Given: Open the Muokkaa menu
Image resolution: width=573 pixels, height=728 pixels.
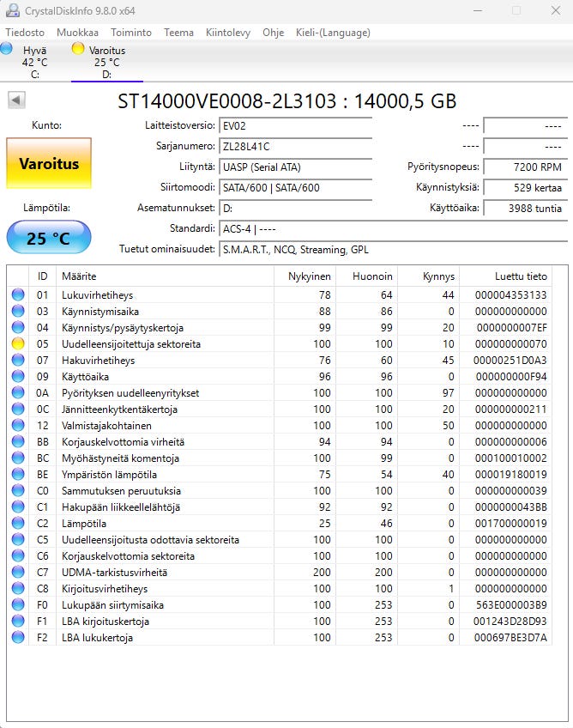Looking at the screenshot, I should tap(77, 33).
